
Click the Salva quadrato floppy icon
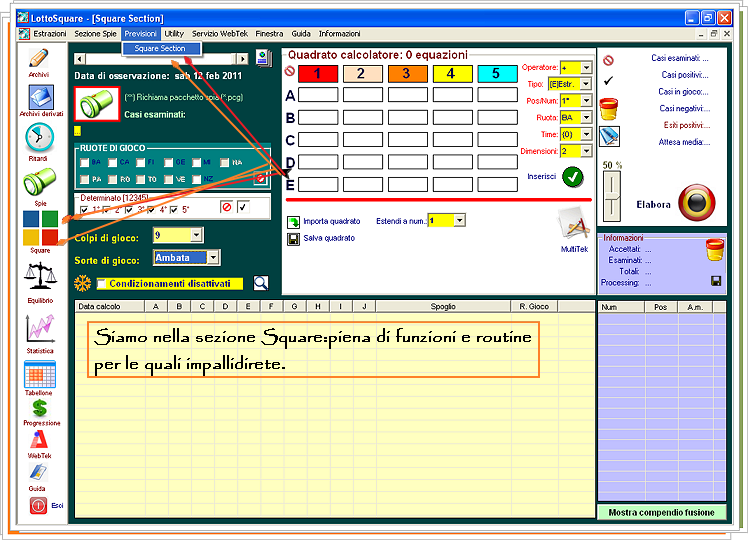point(293,239)
